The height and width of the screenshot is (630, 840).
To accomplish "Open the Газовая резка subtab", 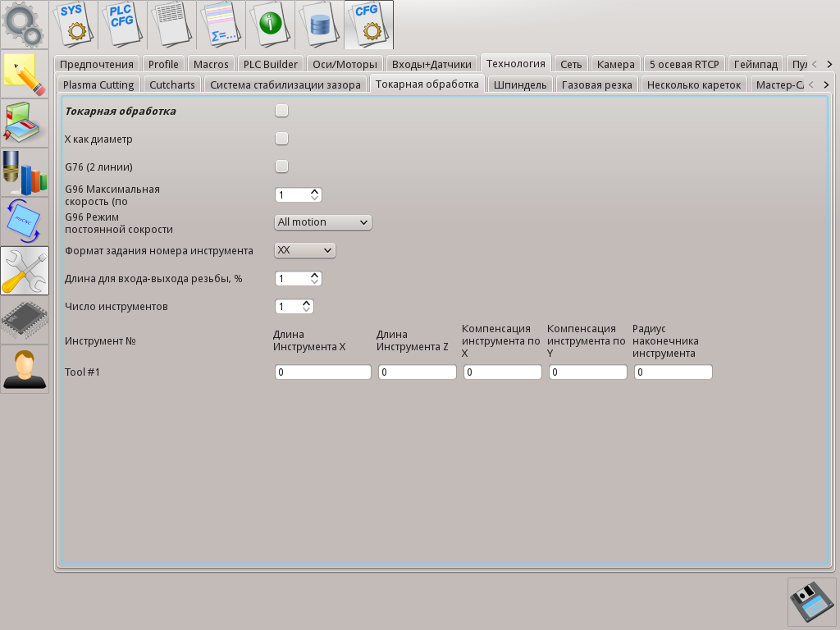I will [597, 84].
